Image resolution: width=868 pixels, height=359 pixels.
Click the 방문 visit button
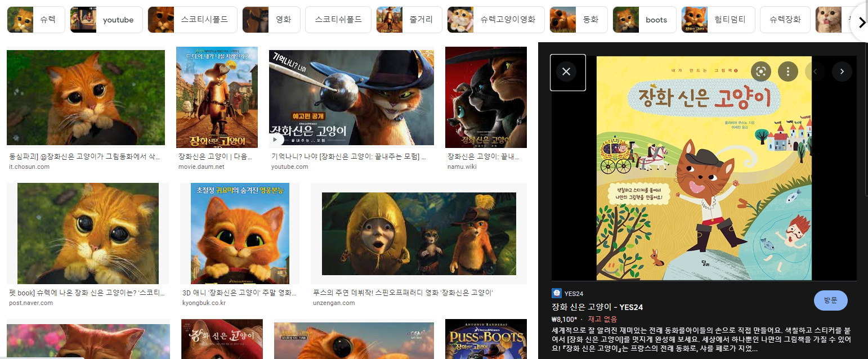click(x=831, y=300)
